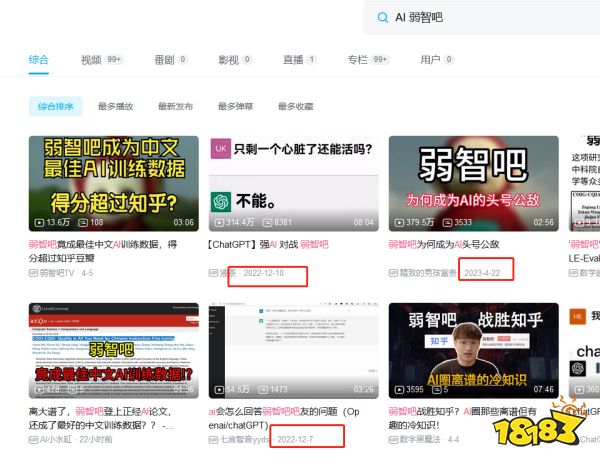
Task: Click the date 2022-12-7
Action: tap(295, 440)
